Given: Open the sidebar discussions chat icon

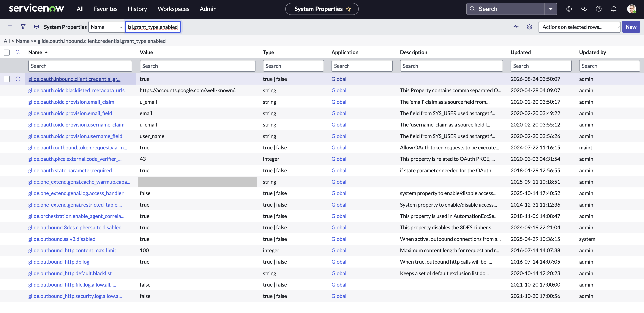Looking at the screenshot, I should pos(584,9).
